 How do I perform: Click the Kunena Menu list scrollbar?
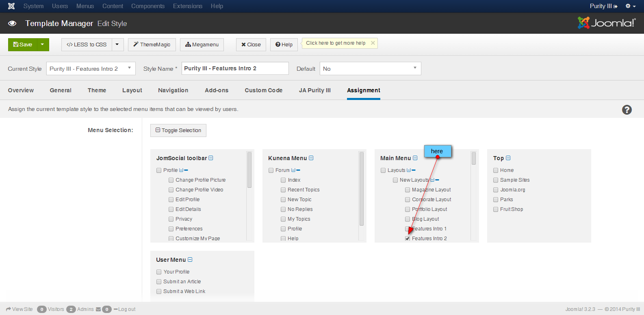coord(362,189)
